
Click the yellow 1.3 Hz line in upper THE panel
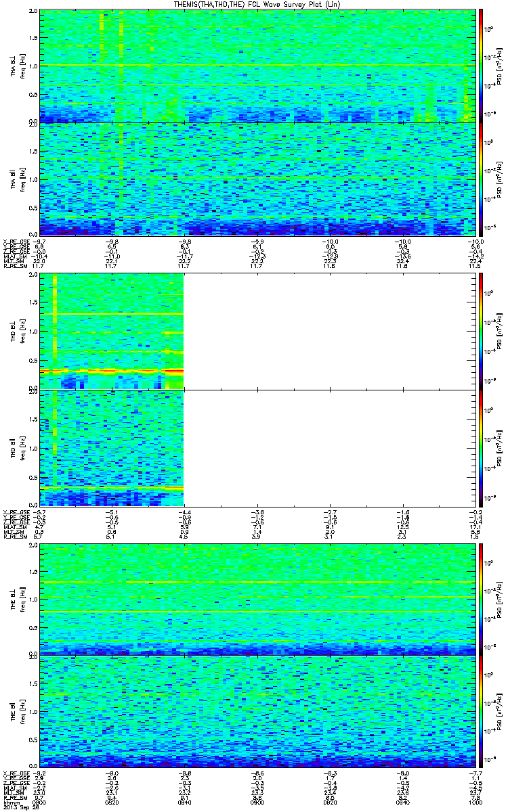(257, 582)
